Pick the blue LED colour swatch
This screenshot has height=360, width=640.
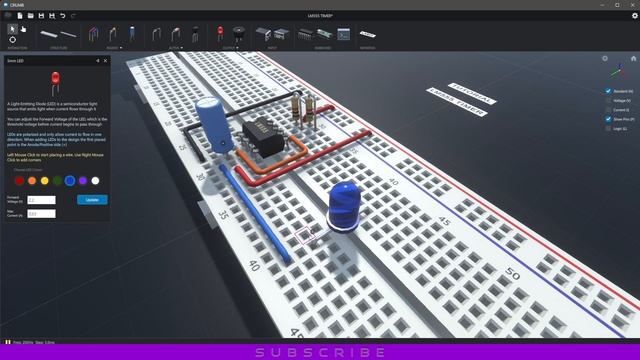point(70,181)
